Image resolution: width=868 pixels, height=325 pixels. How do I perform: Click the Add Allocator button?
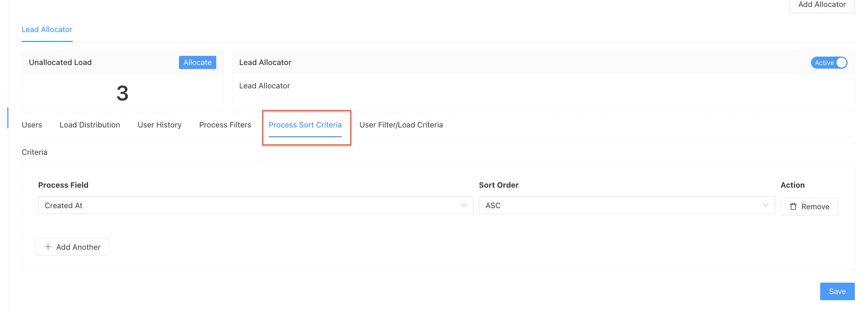[x=822, y=5]
